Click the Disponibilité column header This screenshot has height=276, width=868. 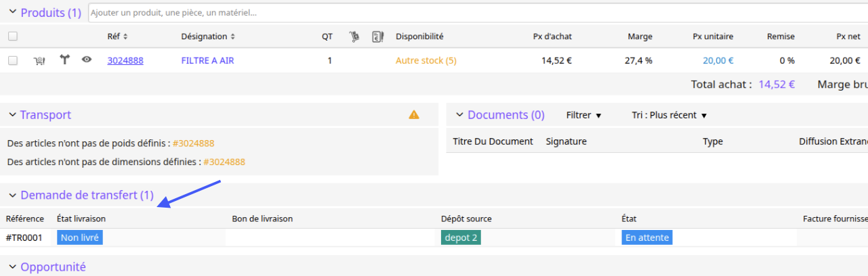(419, 37)
